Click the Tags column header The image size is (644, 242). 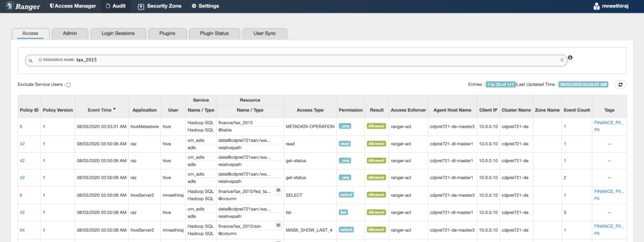609,110
